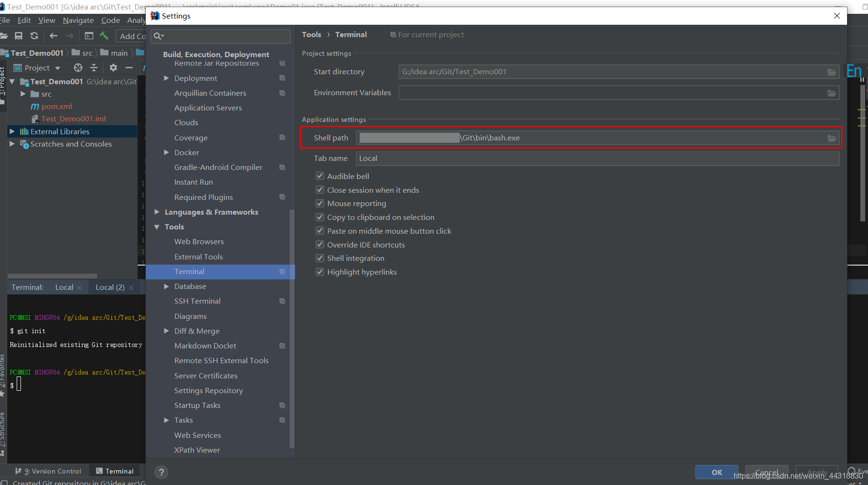The width and height of the screenshot is (868, 485).
Task: Click the run configuration edit icon
Action: pyautogui.click(x=89, y=36)
